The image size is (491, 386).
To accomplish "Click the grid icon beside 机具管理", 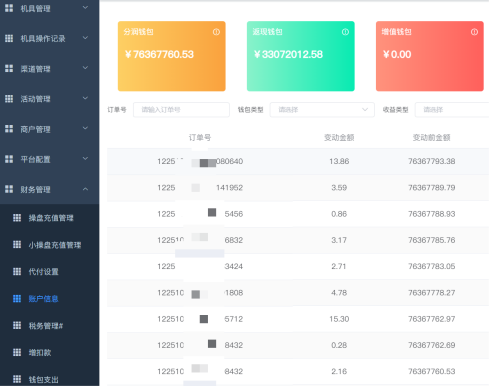I will pyautogui.click(x=9, y=8).
